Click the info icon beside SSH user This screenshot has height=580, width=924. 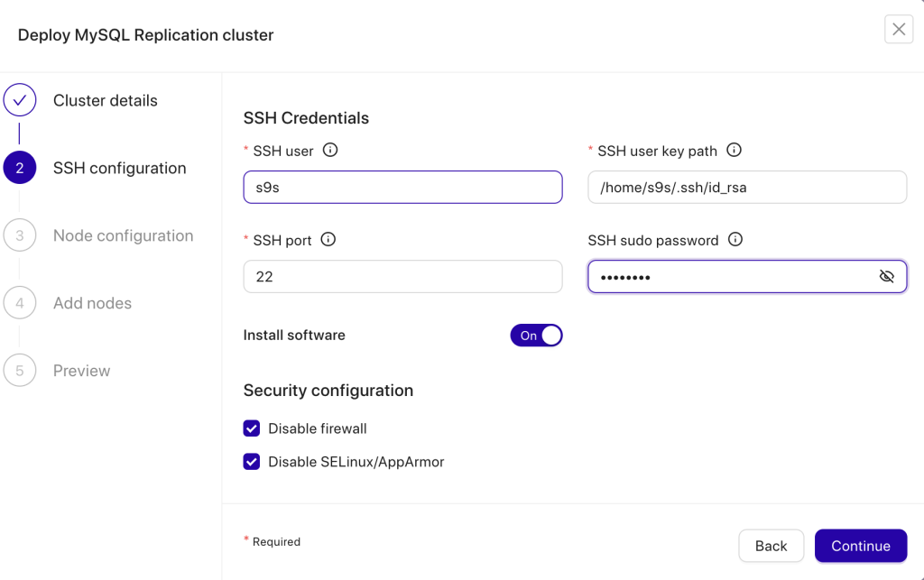[329, 151]
